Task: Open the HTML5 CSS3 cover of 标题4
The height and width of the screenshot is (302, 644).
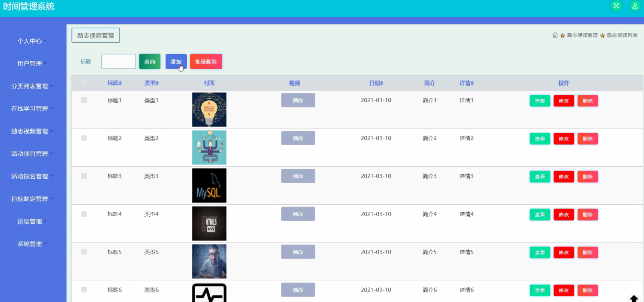Action: pyautogui.click(x=209, y=223)
